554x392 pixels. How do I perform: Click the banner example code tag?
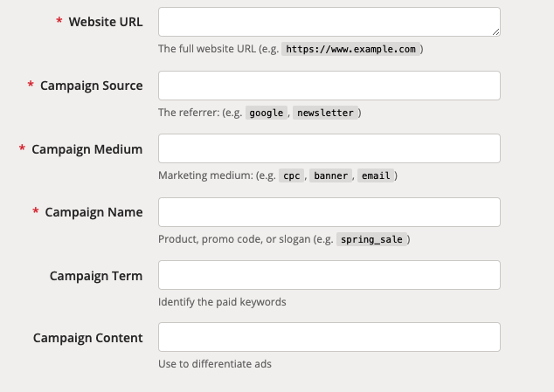[x=330, y=175]
